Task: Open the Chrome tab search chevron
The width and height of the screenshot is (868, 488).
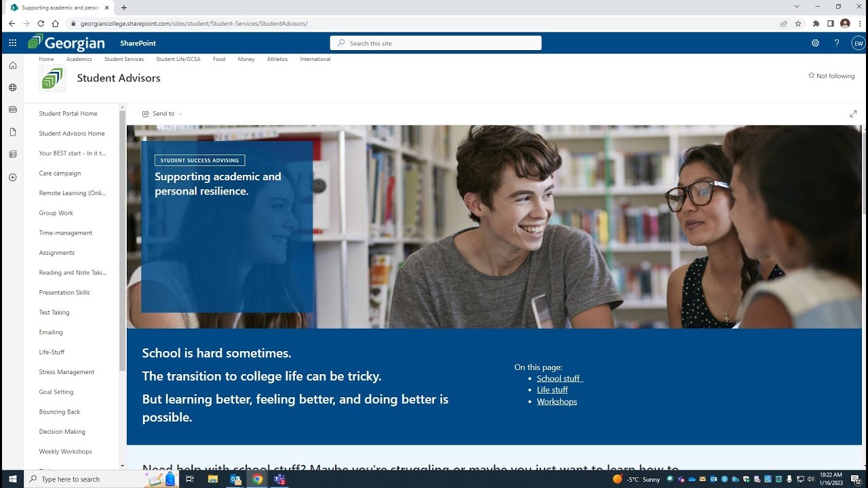Action: [797, 7]
